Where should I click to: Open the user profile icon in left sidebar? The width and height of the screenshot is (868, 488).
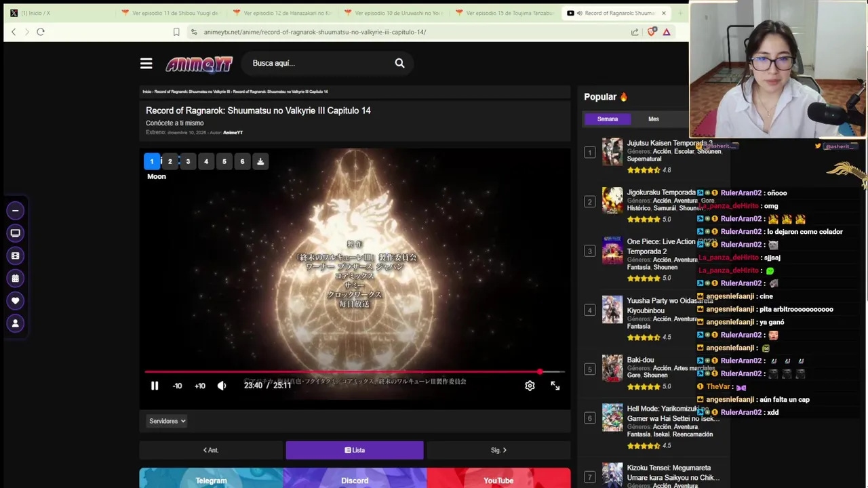[x=15, y=323]
